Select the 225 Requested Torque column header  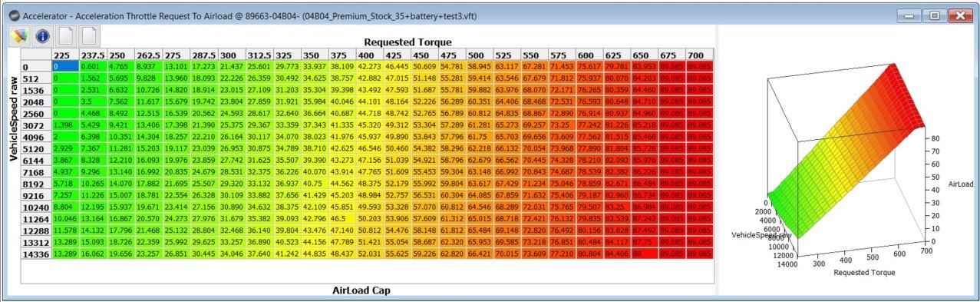coord(64,55)
